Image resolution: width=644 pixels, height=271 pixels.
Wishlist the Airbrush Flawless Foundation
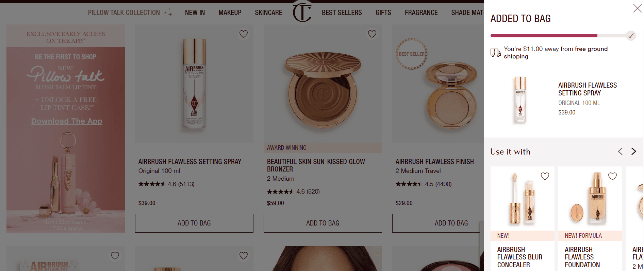pos(613,176)
